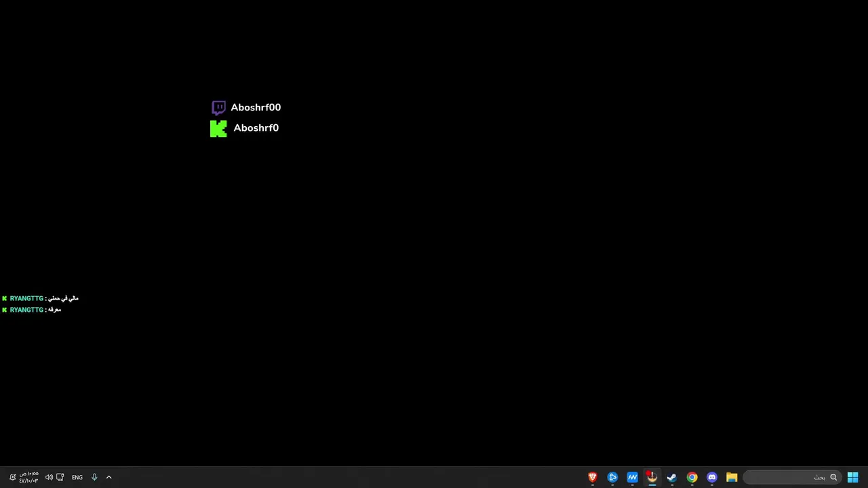The height and width of the screenshot is (488, 868).
Task: Click the taskbar search box
Action: tap(793, 477)
